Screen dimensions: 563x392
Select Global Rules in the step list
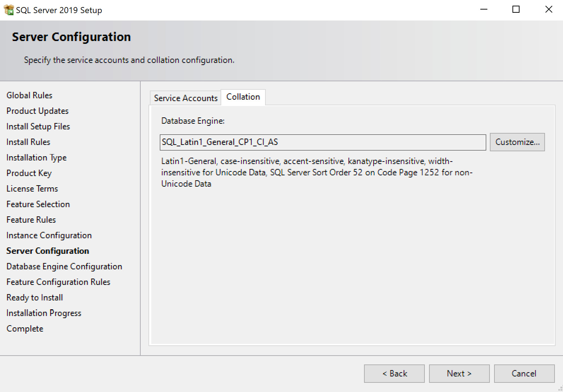point(29,95)
